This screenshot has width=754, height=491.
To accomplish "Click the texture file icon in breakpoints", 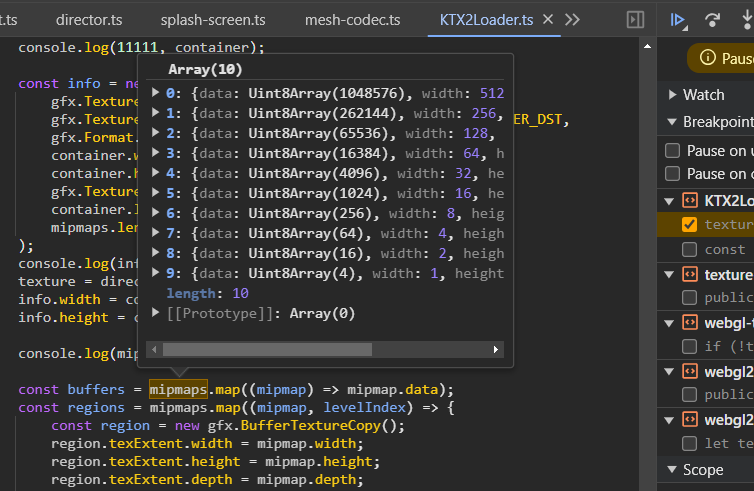I will 690,274.
